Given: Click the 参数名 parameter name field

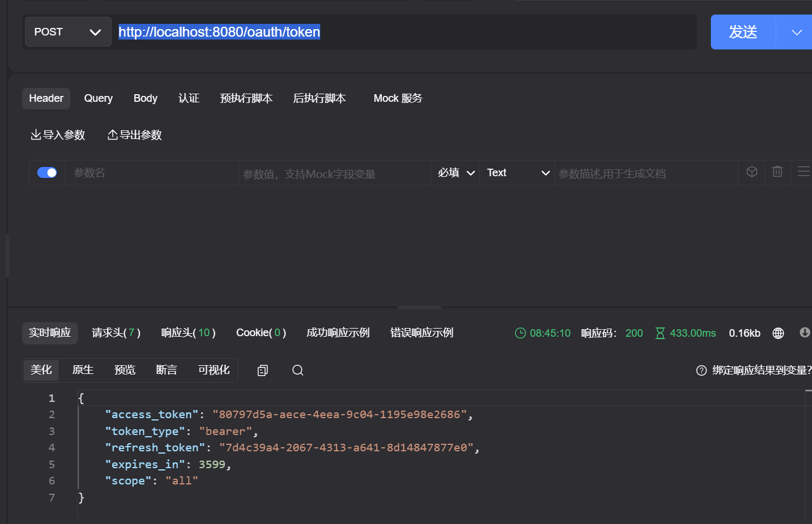Looking at the screenshot, I should tap(152, 173).
